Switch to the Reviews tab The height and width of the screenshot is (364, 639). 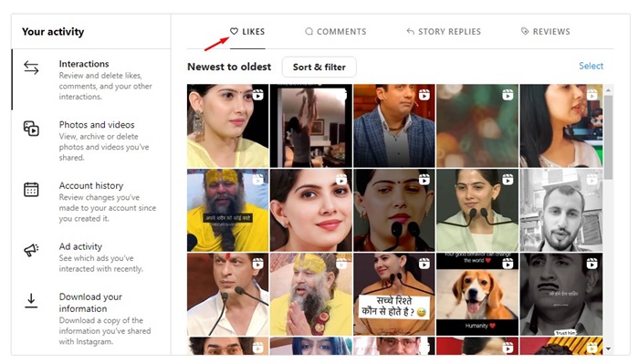point(546,32)
